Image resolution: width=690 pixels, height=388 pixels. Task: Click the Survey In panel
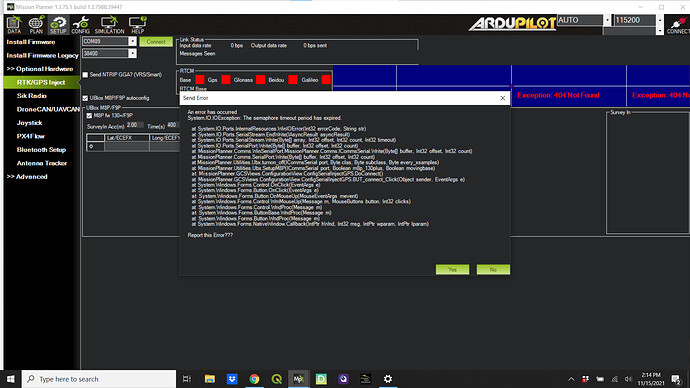[648, 172]
